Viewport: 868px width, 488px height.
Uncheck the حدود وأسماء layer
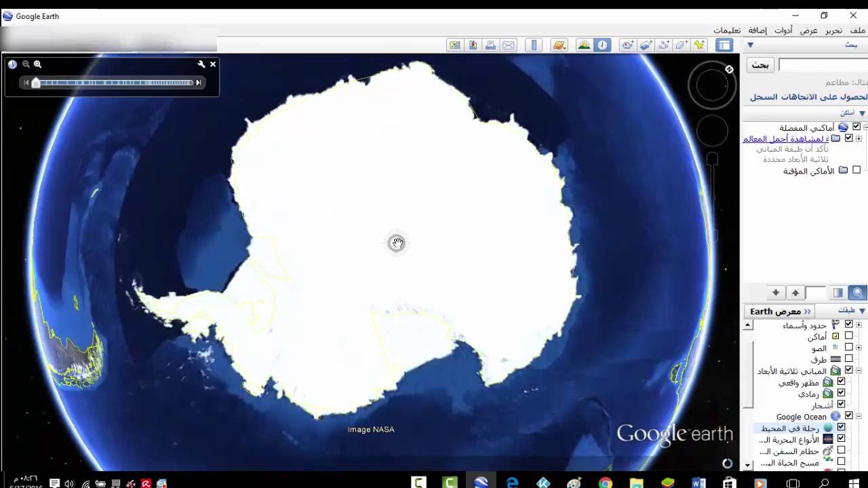[x=848, y=325]
